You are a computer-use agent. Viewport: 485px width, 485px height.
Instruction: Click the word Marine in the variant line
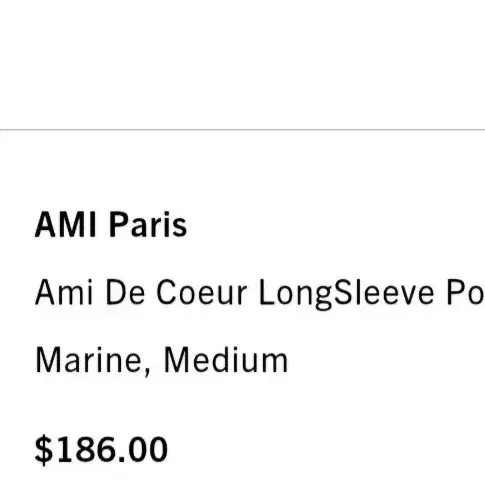(88, 361)
